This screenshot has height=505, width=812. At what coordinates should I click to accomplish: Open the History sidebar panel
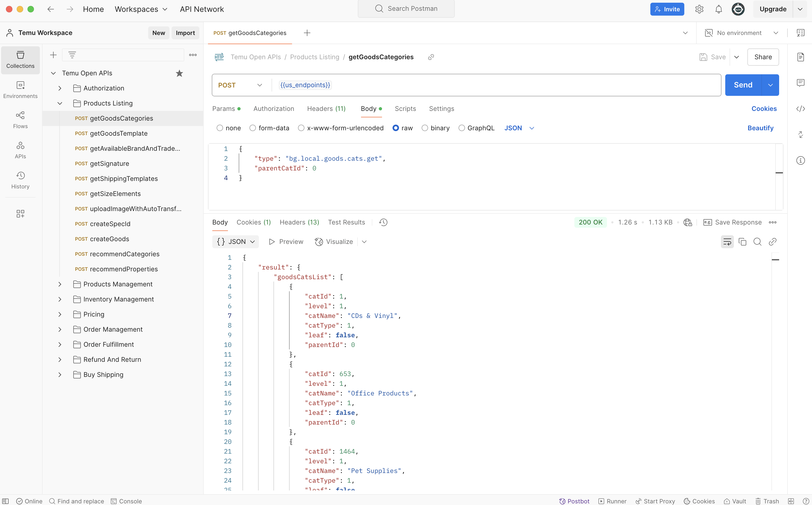20,180
